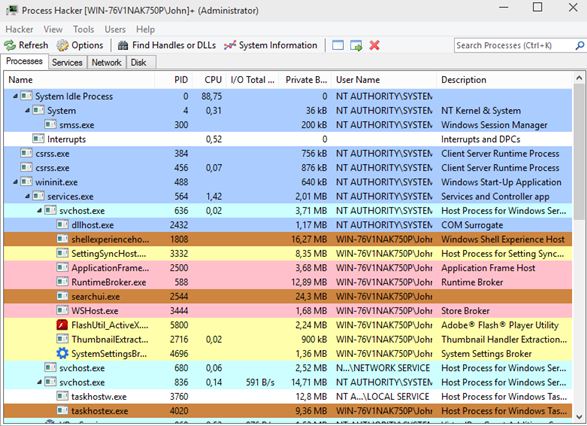Open the System Information graph icon
The width and height of the screenshot is (587, 426).
click(x=230, y=45)
